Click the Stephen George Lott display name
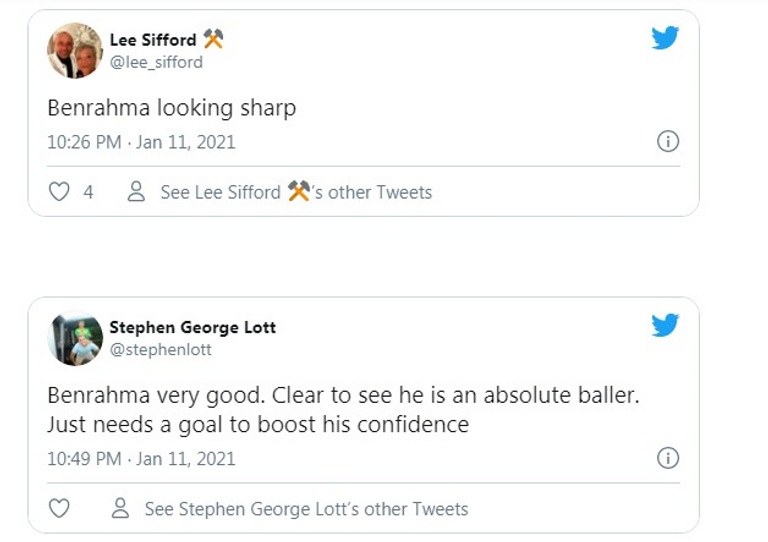The width and height of the screenshot is (768, 542). (x=192, y=327)
